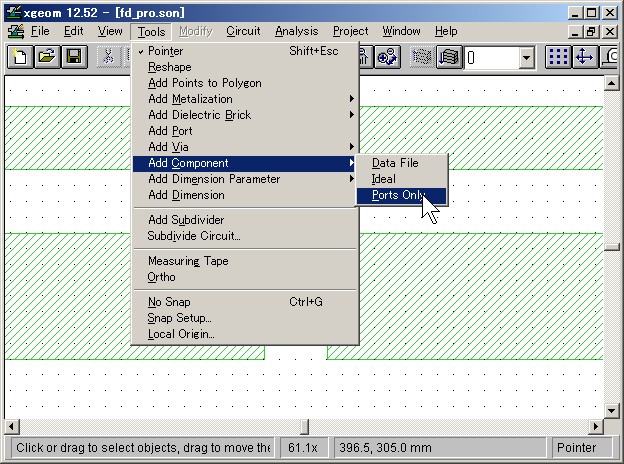Restore the inner document window
The image size is (624, 464).
coord(591,31)
